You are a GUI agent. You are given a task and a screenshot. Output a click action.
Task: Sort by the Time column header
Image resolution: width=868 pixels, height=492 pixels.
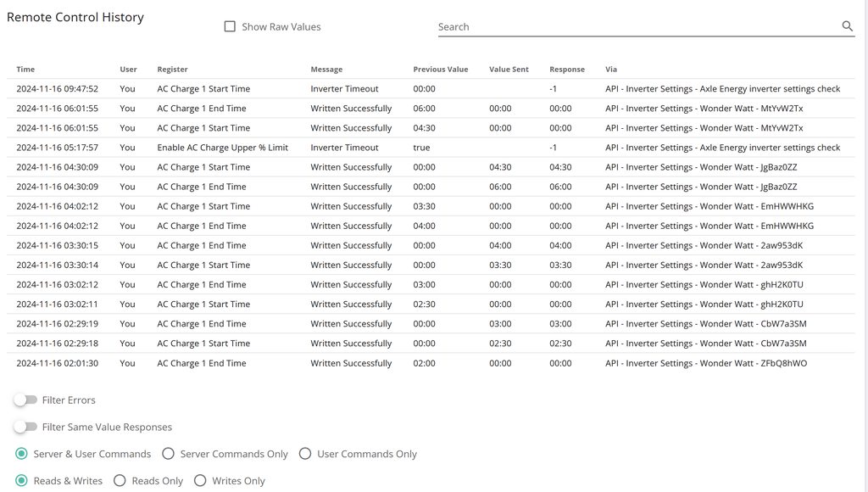25,70
